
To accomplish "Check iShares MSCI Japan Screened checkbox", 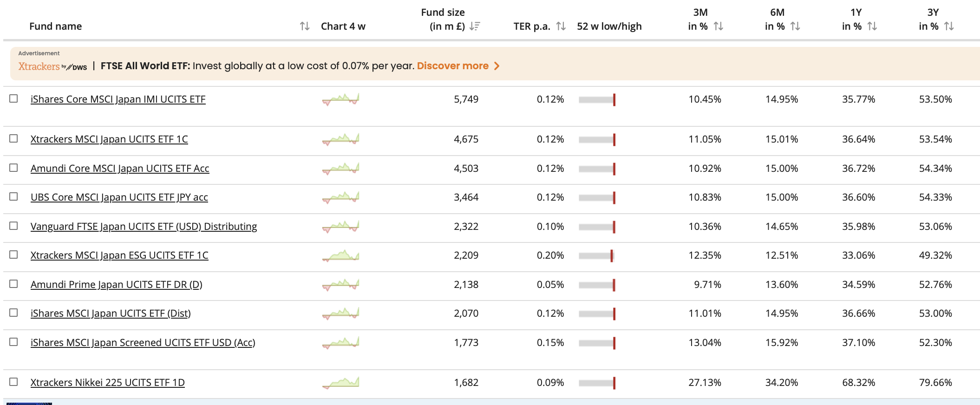I will pyautogui.click(x=13, y=342).
